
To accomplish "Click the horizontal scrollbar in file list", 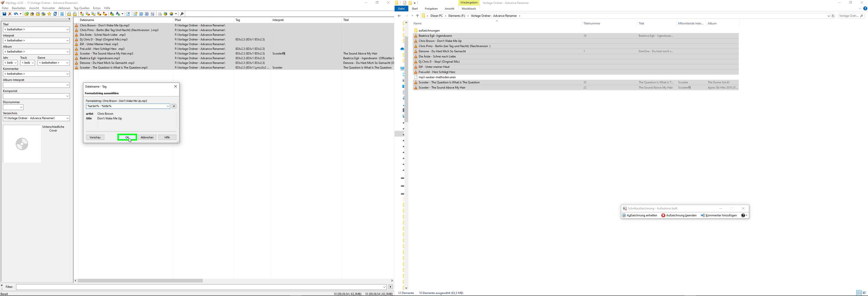I will [x=140, y=280].
